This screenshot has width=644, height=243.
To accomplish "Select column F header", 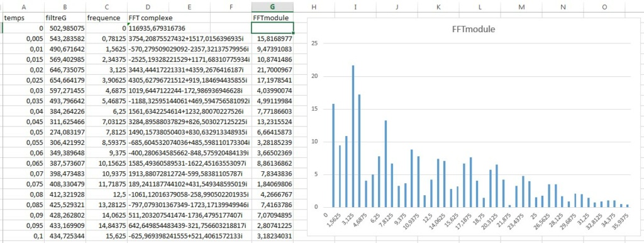I will point(231,7).
